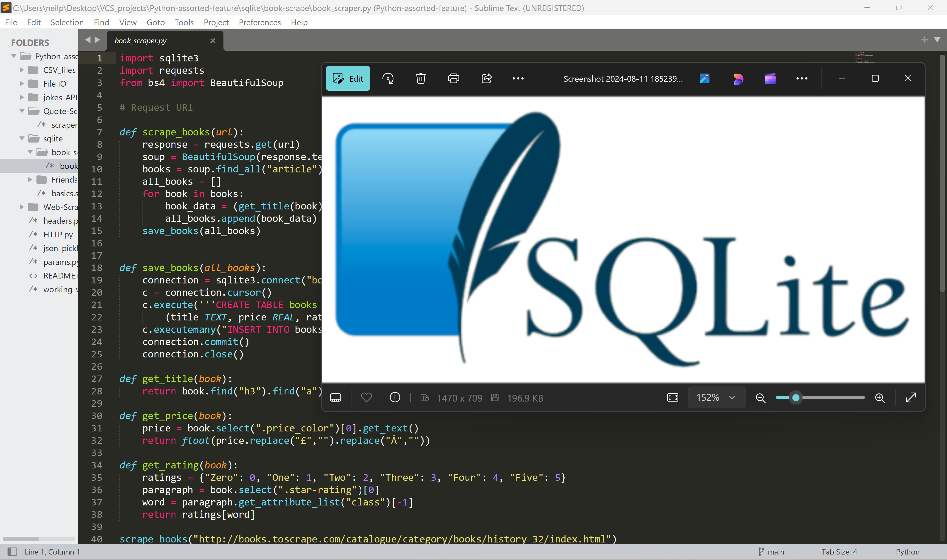This screenshot has width=947, height=560.
Task: Zoom in with the plus magnifier
Action: pyautogui.click(x=880, y=398)
